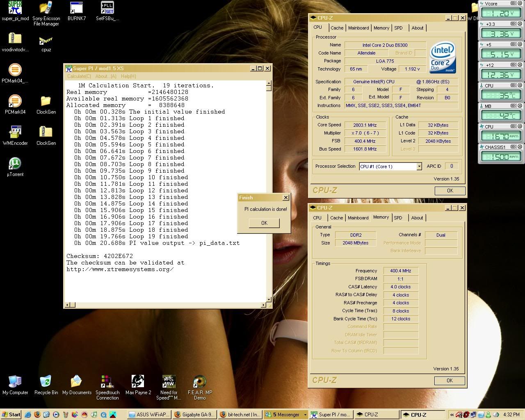The image size is (525, 420).
Task: Close the +12 voltage monitor panel
Action: click(x=520, y=65)
